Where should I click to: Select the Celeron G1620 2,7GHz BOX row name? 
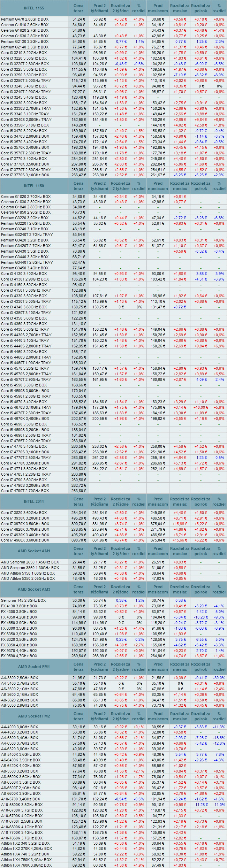tap(25, 30)
